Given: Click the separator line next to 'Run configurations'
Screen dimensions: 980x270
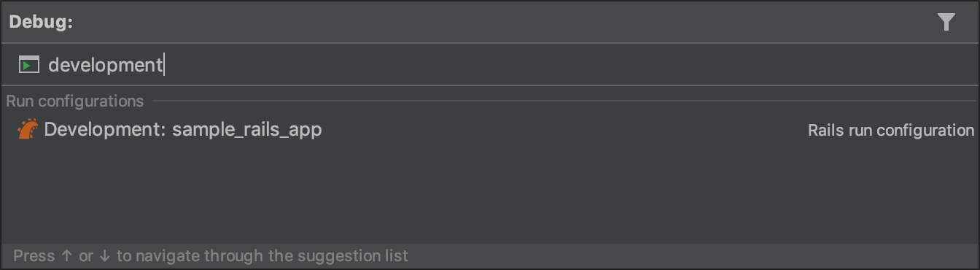Looking at the screenshot, I should pyautogui.click(x=564, y=101).
